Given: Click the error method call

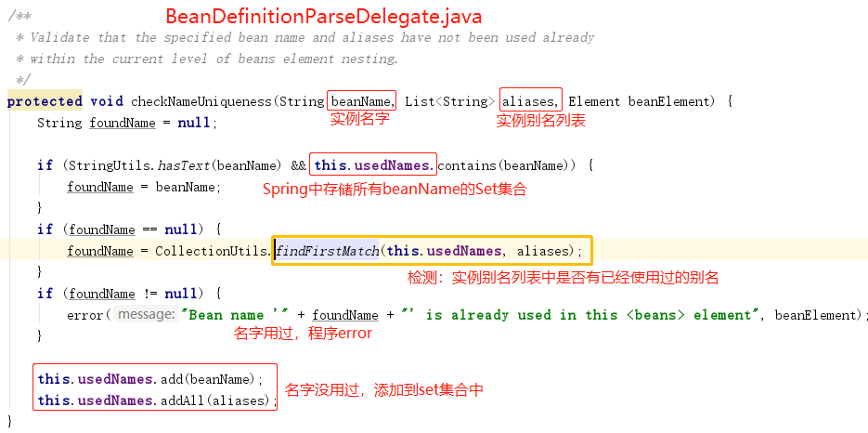Looking at the screenshot, I should [85, 316].
